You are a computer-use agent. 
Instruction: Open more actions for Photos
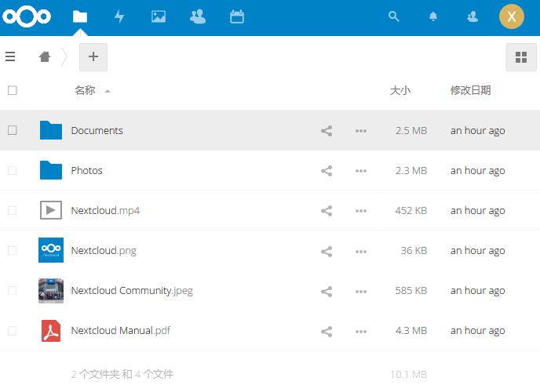click(361, 171)
